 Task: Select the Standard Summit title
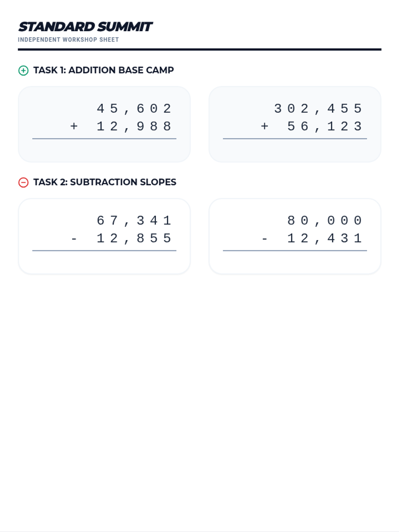85,27
